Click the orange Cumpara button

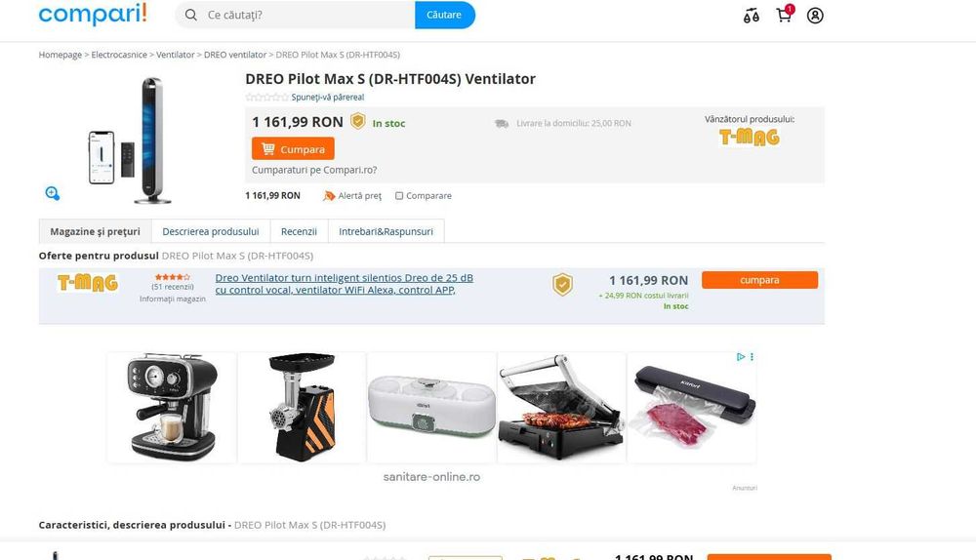coord(293,149)
